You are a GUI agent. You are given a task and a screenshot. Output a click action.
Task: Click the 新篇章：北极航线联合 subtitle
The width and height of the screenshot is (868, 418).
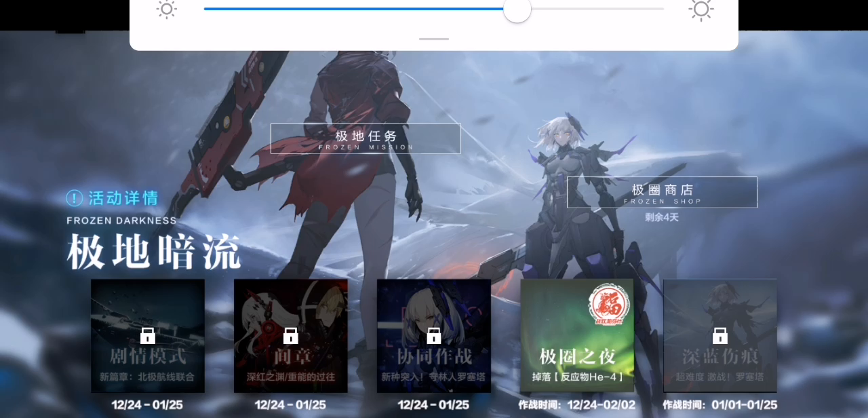[x=148, y=377]
